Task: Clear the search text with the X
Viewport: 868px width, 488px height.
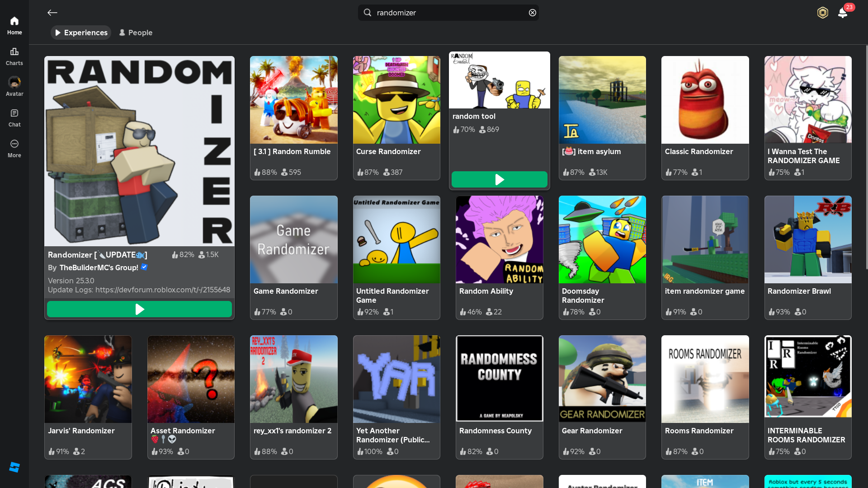Action: click(533, 13)
